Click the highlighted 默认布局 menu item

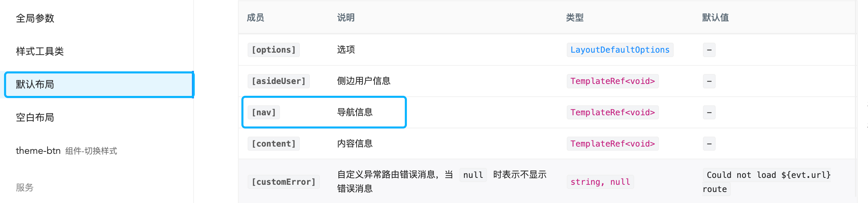35,84
